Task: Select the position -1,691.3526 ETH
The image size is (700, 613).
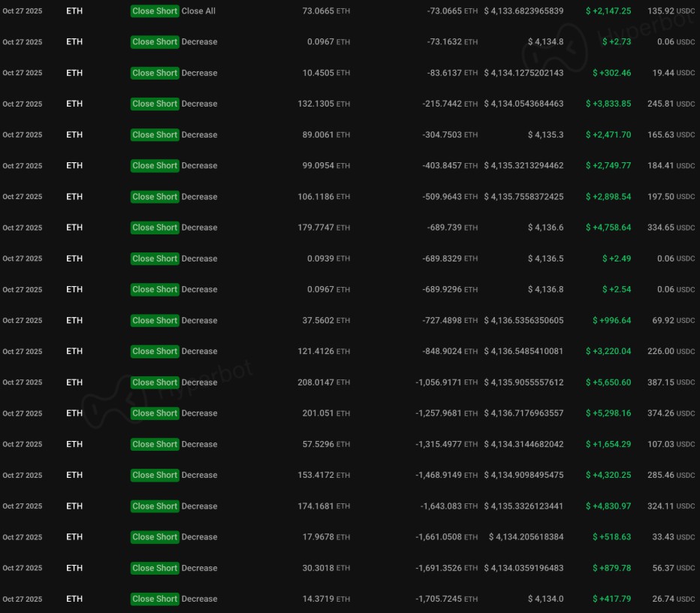Action: point(446,568)
